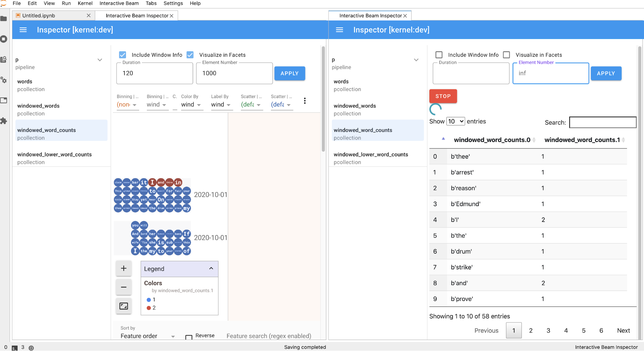Click the three-dot overflow menu icon
The width and height of the screenshot is (644, 351).
[305, 101]
